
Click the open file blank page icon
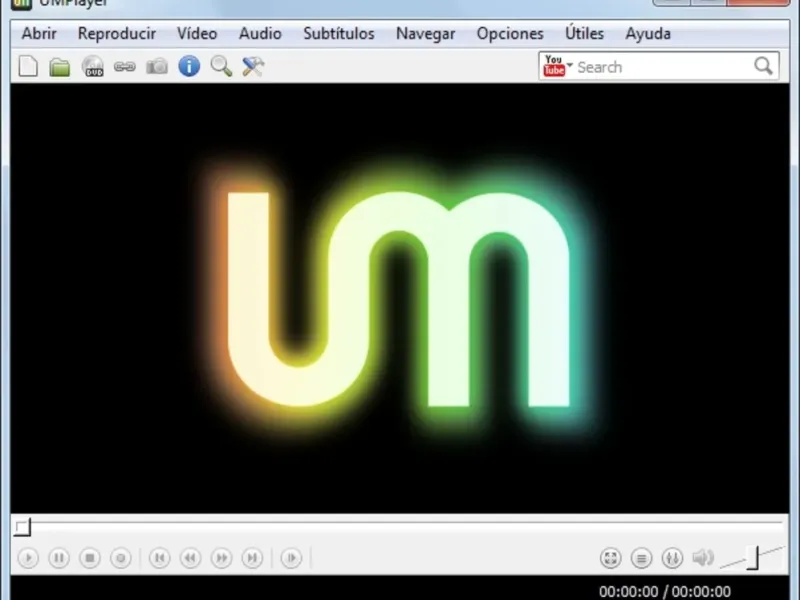pos(28,66)
